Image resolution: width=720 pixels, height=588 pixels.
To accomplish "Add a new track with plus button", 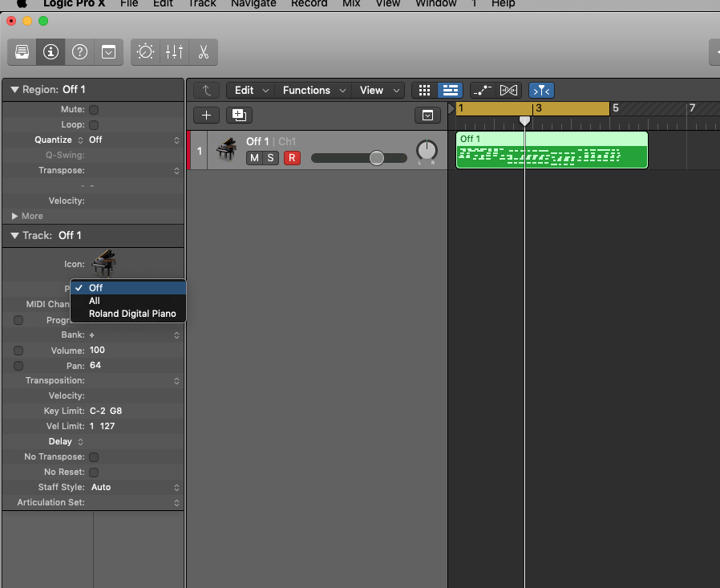I will [x=207, y=116].
